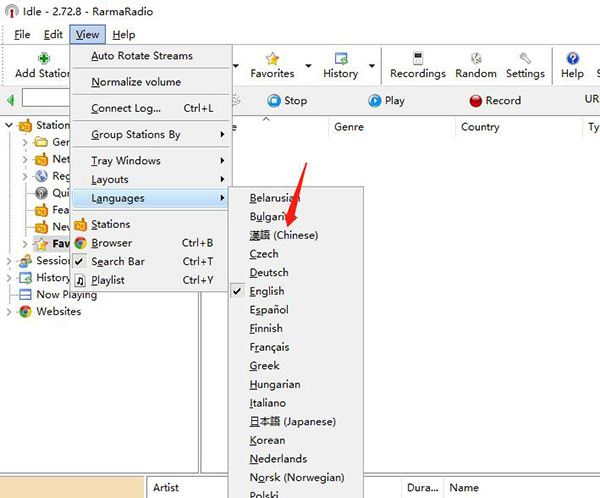Click the Random toolbar icon
The width and height of the screenshot is (600, 498).
(x=476, y=59)
